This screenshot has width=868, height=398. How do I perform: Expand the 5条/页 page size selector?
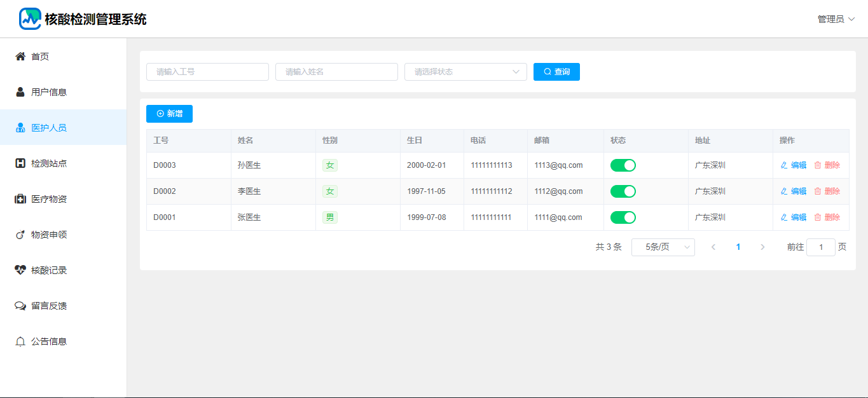click(x=663, y=247)
